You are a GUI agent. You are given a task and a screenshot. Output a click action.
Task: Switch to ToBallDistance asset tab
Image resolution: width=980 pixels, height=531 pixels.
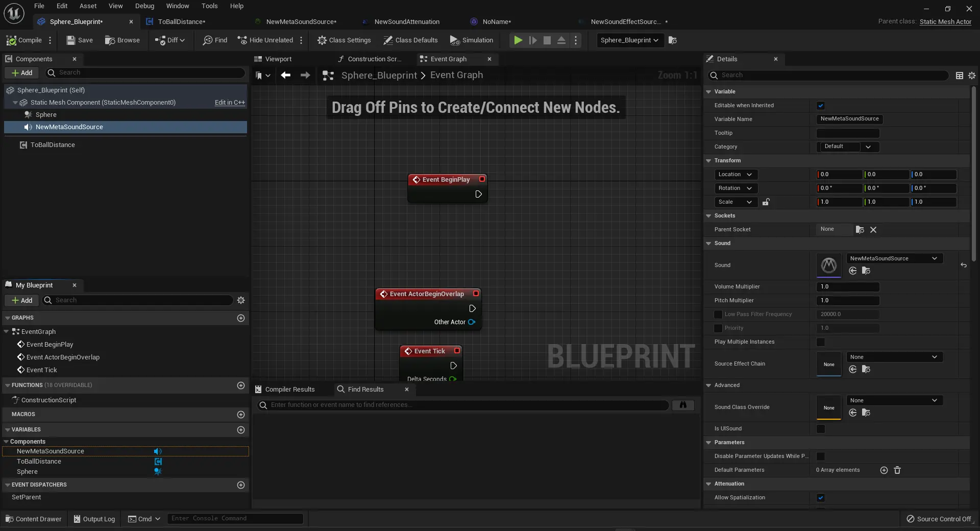coord(181,22)
